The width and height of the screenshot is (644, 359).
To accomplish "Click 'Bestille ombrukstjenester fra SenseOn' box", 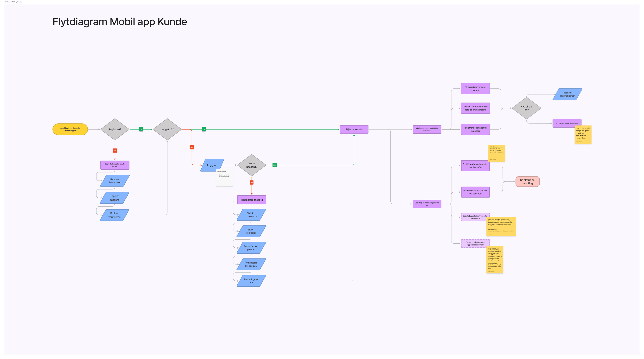I will click(475, 166).
